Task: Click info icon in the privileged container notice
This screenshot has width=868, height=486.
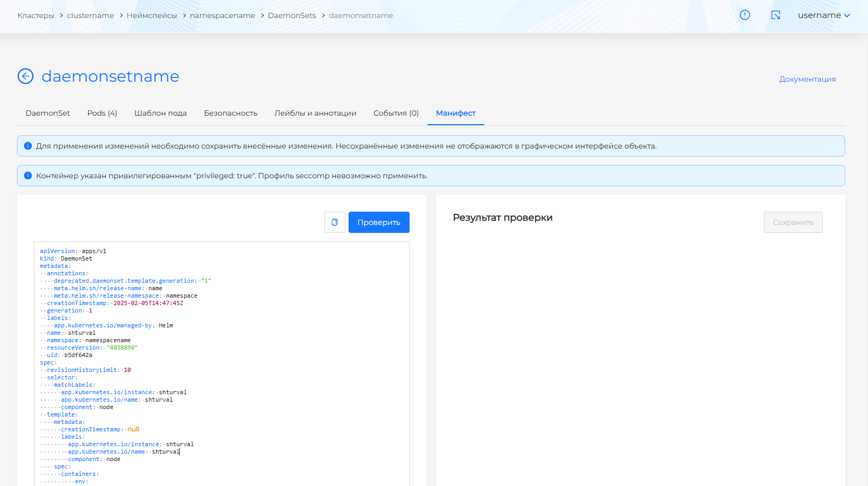Action: 28,176
